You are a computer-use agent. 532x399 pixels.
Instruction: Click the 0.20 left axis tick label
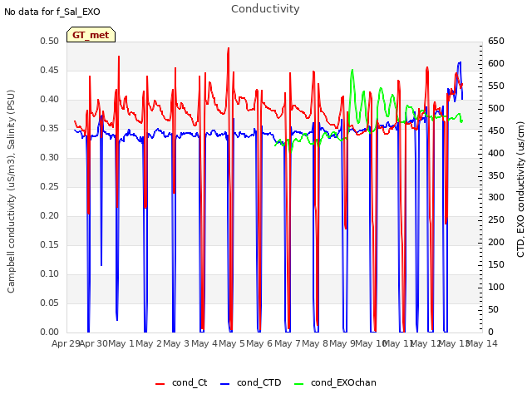(x=50, y=216)
